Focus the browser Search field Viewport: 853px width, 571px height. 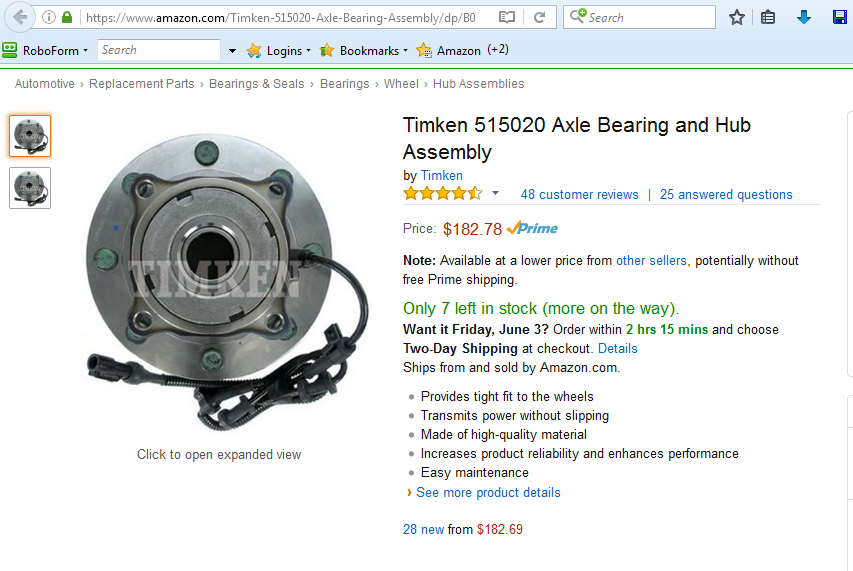pos(640,17)
